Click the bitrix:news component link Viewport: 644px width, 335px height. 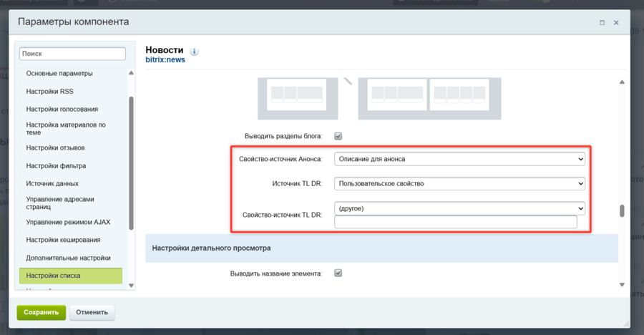point(165,60)
